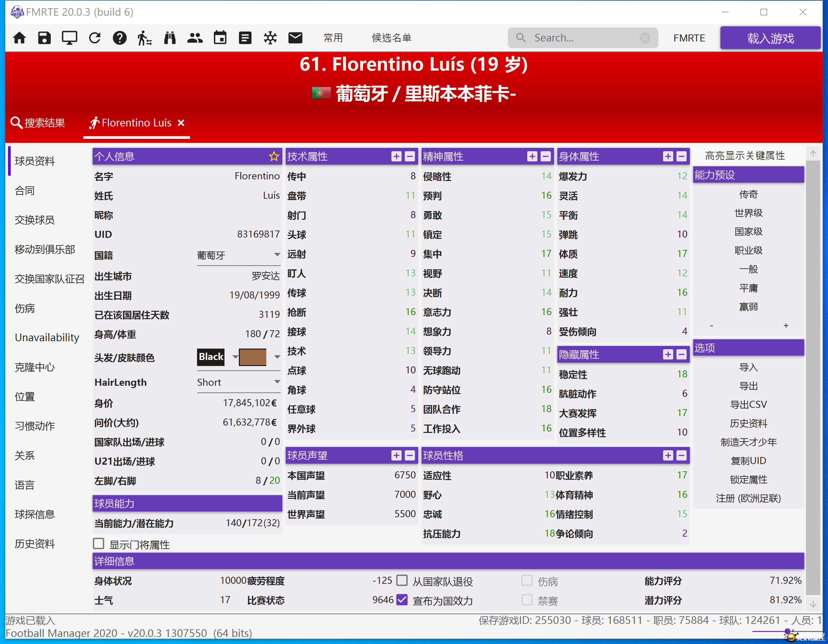Tick the 禁赛 checkbox

click(527, 600)
